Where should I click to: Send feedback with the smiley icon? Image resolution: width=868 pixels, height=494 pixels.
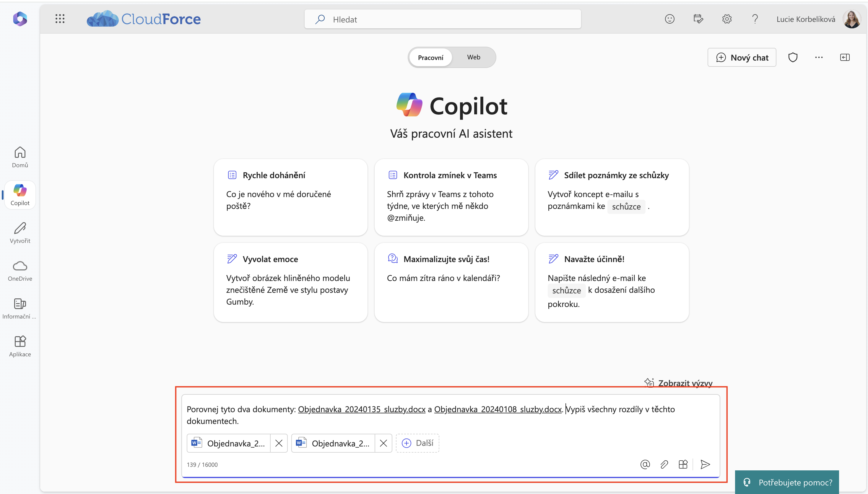pos(669,19)
